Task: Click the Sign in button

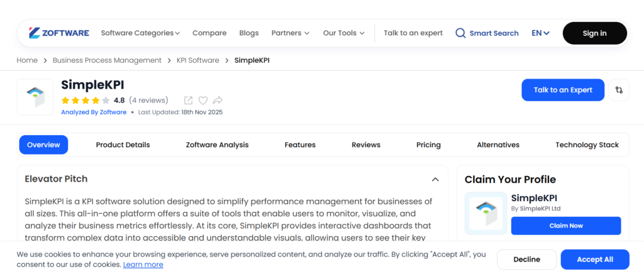Action: [594, 33]
